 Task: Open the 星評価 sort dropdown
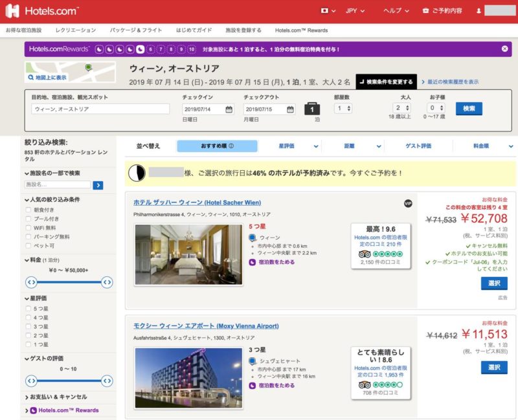pyautogui.click(x=298, y=146)
